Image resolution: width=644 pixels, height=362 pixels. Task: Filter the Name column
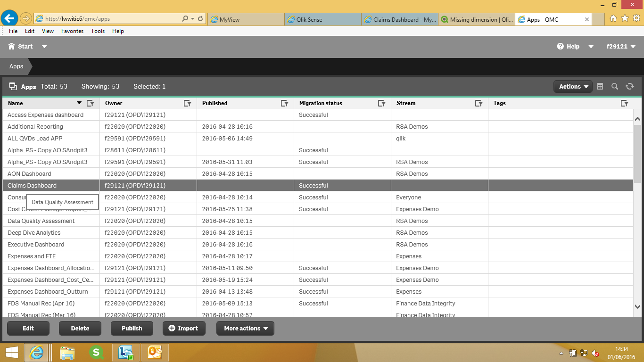click(x=91, y=103)
